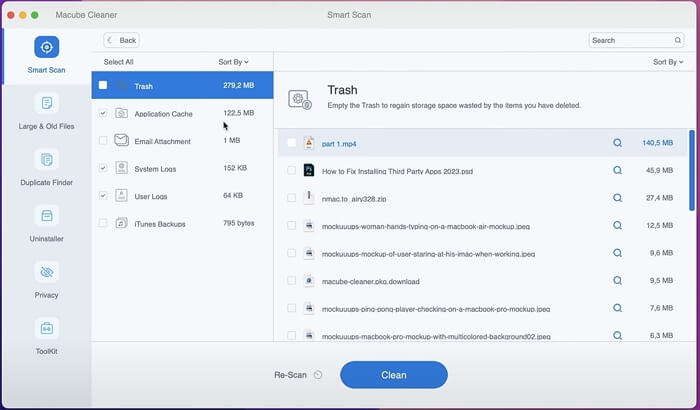Click the 279,2 MB Trash size

pos(238,85)
